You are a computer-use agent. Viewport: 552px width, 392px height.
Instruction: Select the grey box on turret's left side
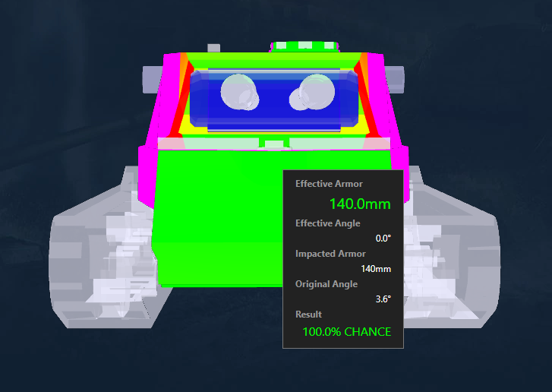(152, 80)
